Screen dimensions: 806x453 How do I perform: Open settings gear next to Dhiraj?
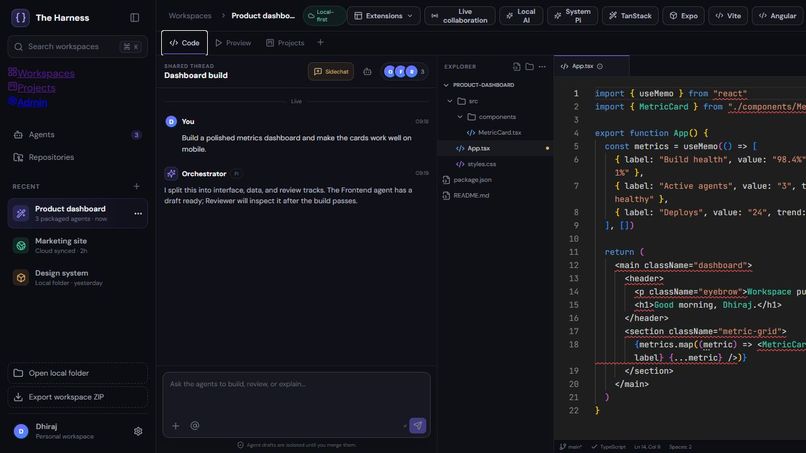138,431
